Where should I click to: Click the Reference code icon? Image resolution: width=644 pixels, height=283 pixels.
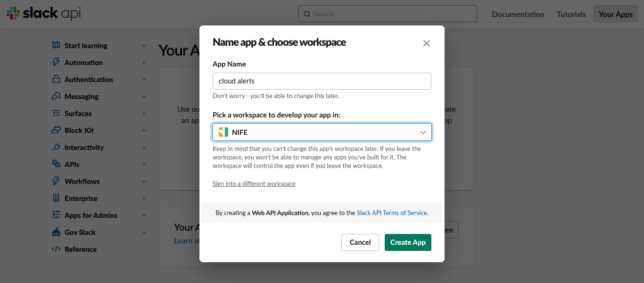point(56,249)
